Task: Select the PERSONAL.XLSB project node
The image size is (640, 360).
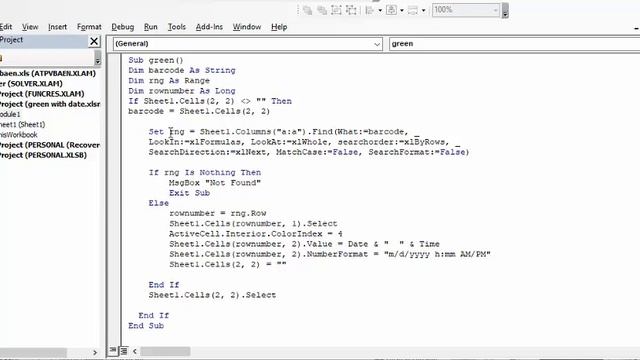Action: pos(43,155)
